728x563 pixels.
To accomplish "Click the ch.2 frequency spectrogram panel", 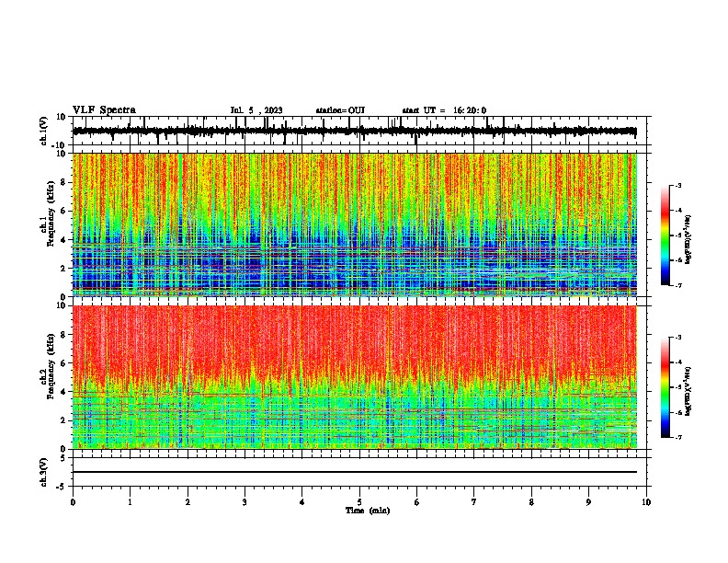I will tap(355, 377).
